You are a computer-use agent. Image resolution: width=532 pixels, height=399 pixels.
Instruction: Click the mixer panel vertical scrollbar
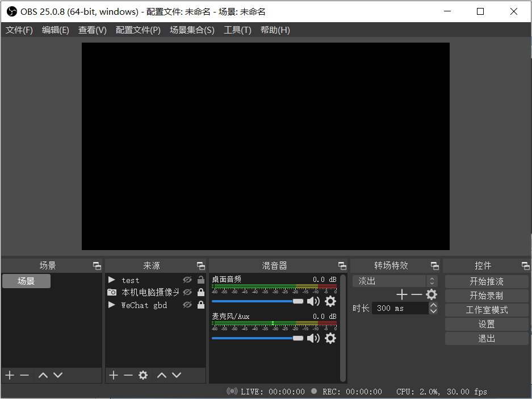pyautogui.click(x=343, y=328)
